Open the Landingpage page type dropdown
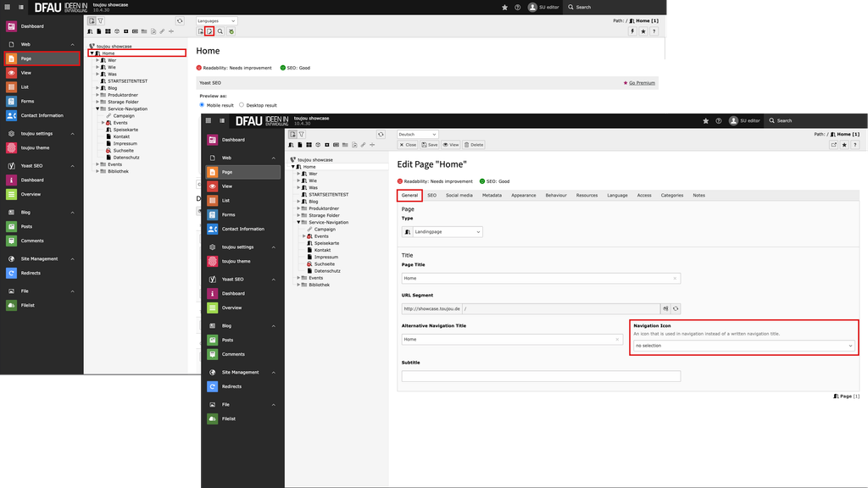868x488 pixels. (442, 231)
